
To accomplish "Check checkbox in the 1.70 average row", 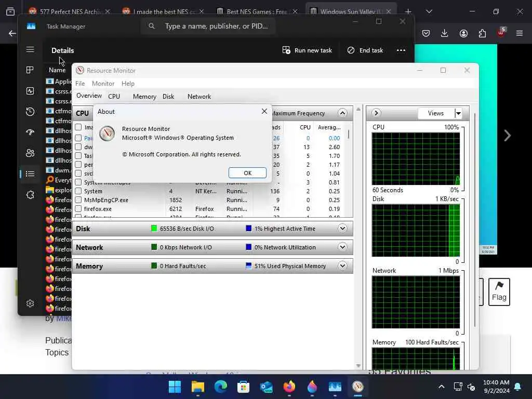I will click(x=78, y=156).
